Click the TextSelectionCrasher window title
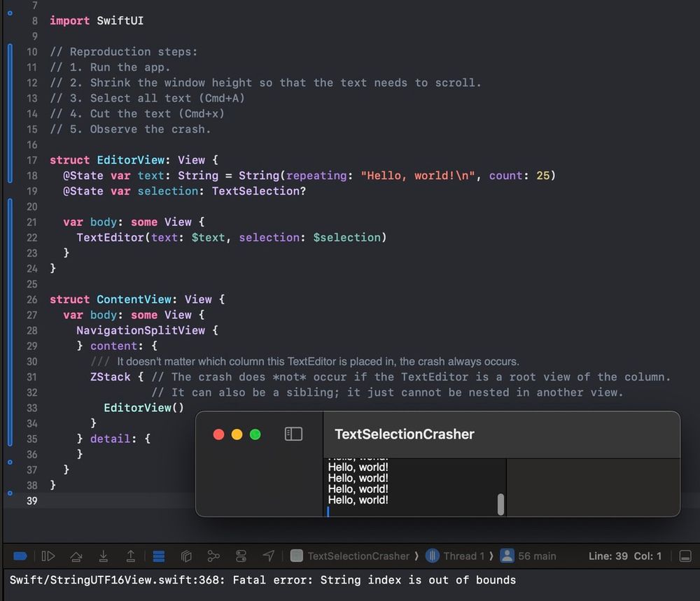Screen dimensions: 700x601 coord(405,434)
